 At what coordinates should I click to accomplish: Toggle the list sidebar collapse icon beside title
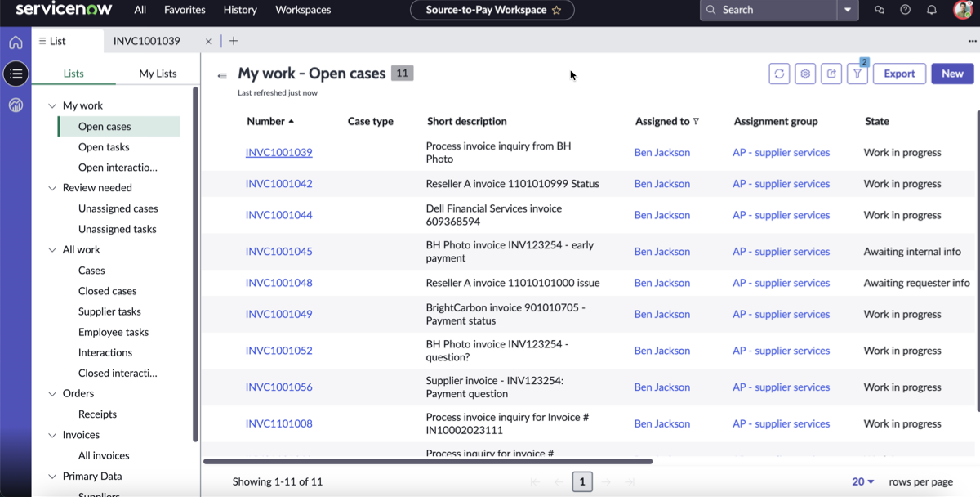click(x=222, y=76)
